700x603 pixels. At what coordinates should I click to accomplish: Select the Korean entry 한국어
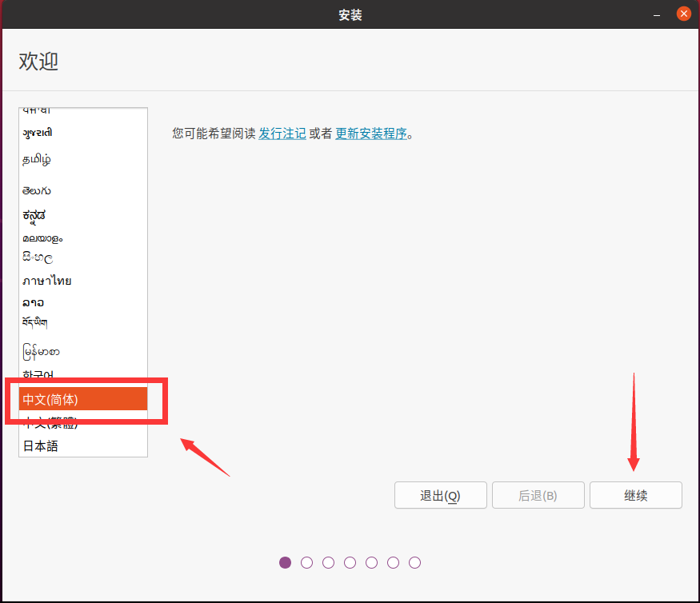pos(83,374)
